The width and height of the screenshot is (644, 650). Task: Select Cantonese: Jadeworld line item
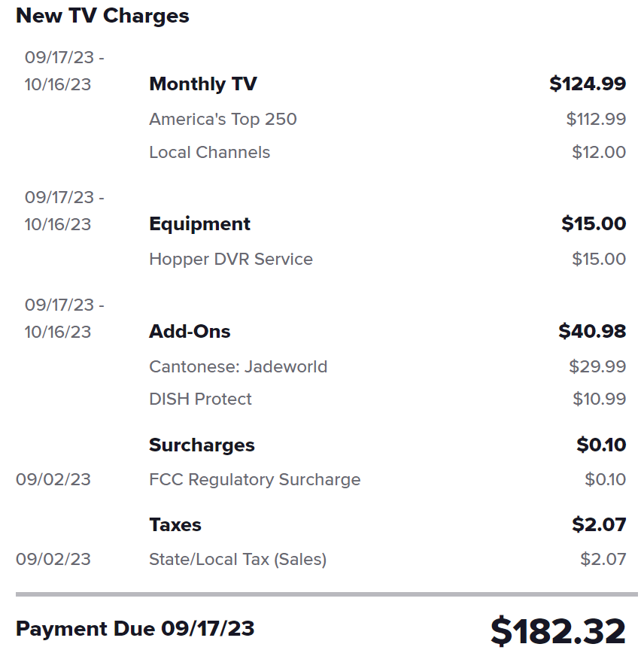coord(238,367)
